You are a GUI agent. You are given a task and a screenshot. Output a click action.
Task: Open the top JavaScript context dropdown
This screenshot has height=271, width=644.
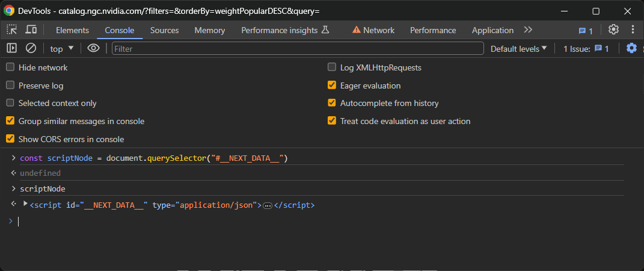62,49
